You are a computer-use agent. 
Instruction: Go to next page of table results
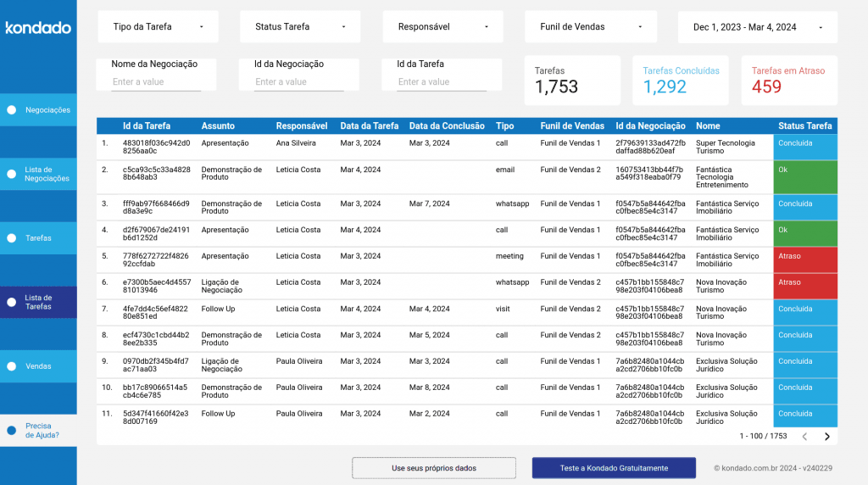pos(827,437)
